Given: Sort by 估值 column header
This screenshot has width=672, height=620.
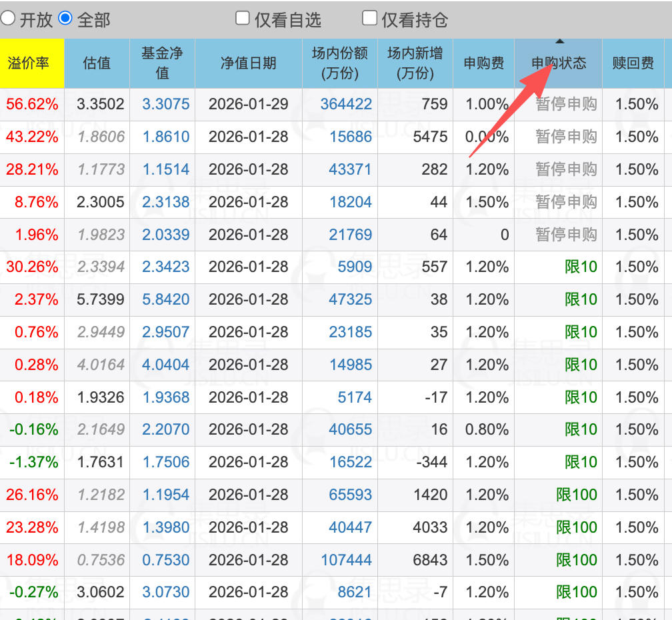Looking at the screenshot, I should [97, 63].
